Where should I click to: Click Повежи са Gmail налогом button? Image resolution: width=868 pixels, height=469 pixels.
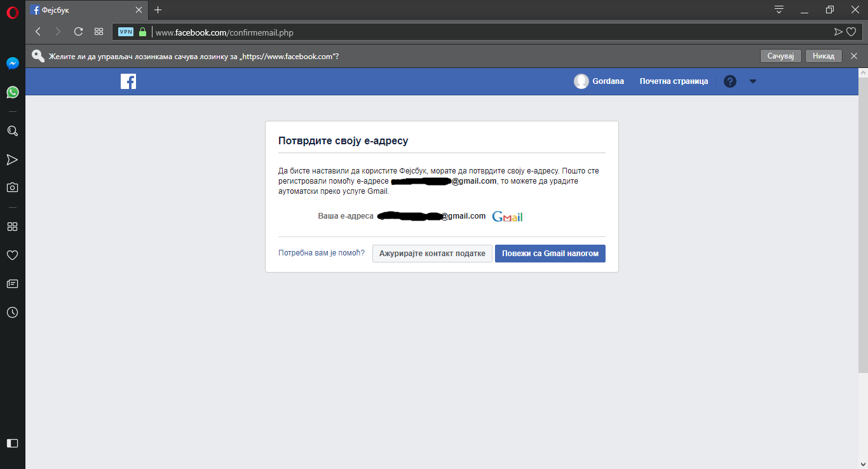coord(550,253)
